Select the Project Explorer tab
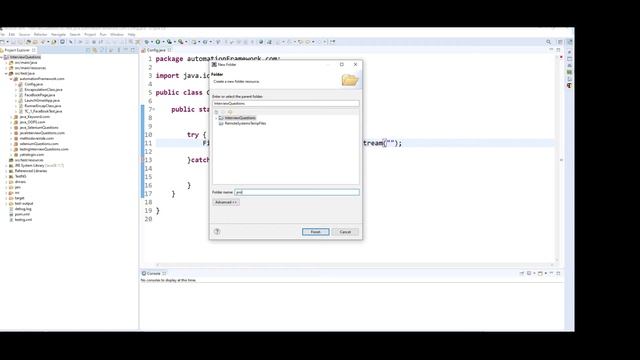This screenshot has height=360, width=640. point(17,50)
